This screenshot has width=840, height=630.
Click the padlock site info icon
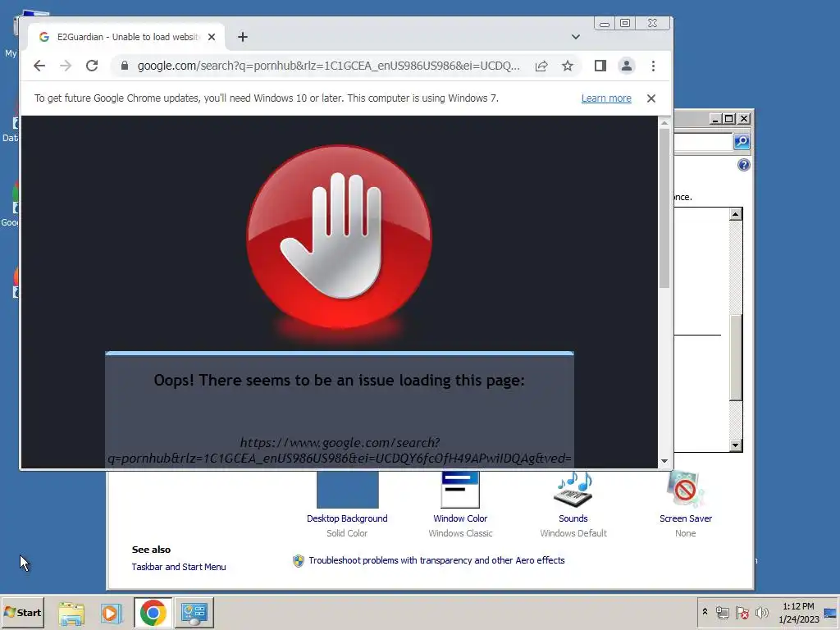[125, 66]
